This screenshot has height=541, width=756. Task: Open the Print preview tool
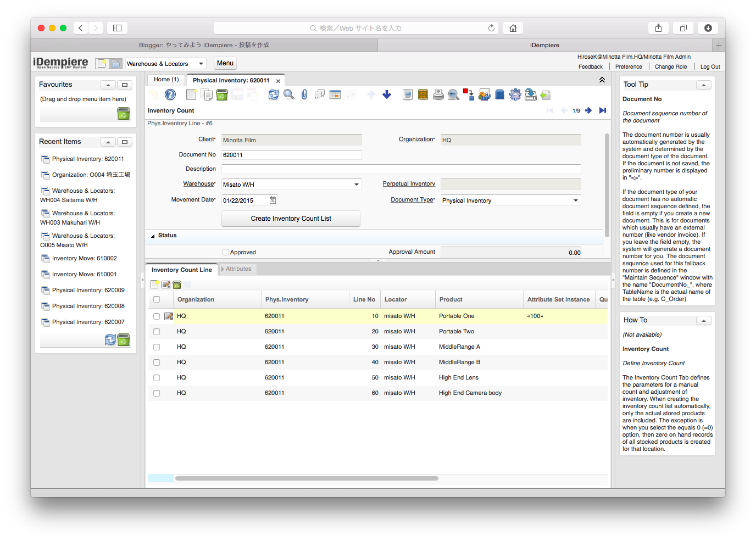453,94
